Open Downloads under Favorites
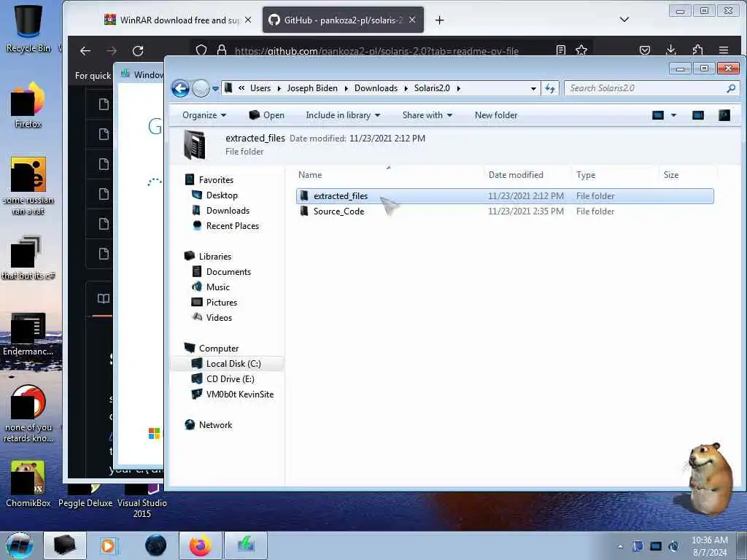This screenshot has width=747, height=560. coord(228,211)
